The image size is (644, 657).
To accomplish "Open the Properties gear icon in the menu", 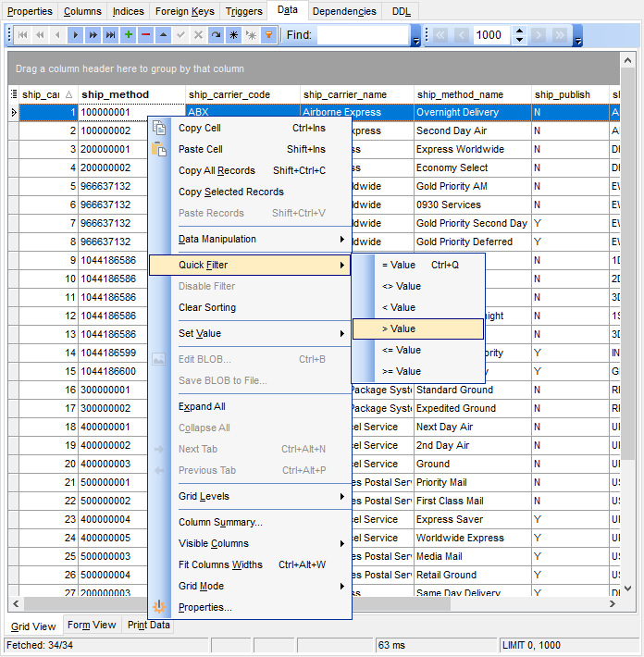I will tap(159, 607).
